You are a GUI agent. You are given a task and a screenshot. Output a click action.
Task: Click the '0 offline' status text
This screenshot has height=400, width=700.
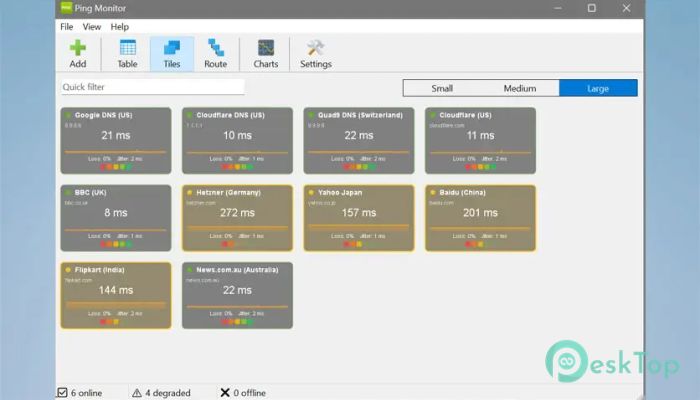point(250,393)
